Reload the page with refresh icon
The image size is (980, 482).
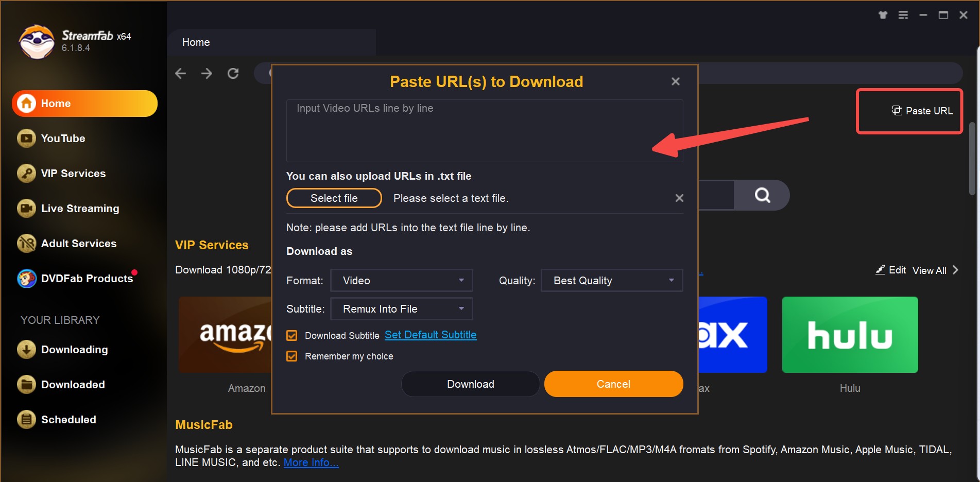[233, 74]
